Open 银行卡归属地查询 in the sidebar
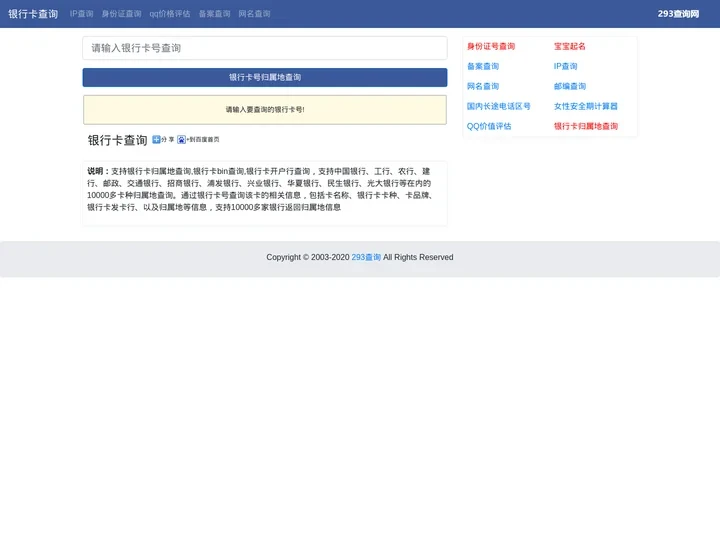 point(586,126)
